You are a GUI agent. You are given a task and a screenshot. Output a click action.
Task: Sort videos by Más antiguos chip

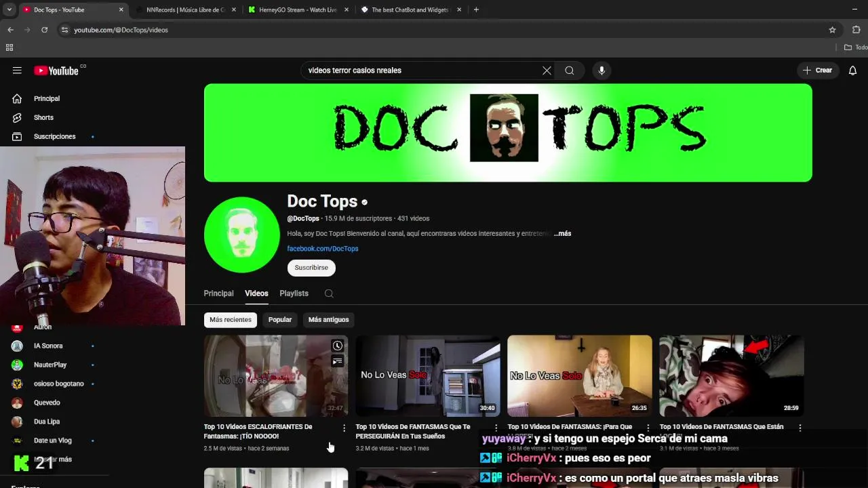(328, 320)
